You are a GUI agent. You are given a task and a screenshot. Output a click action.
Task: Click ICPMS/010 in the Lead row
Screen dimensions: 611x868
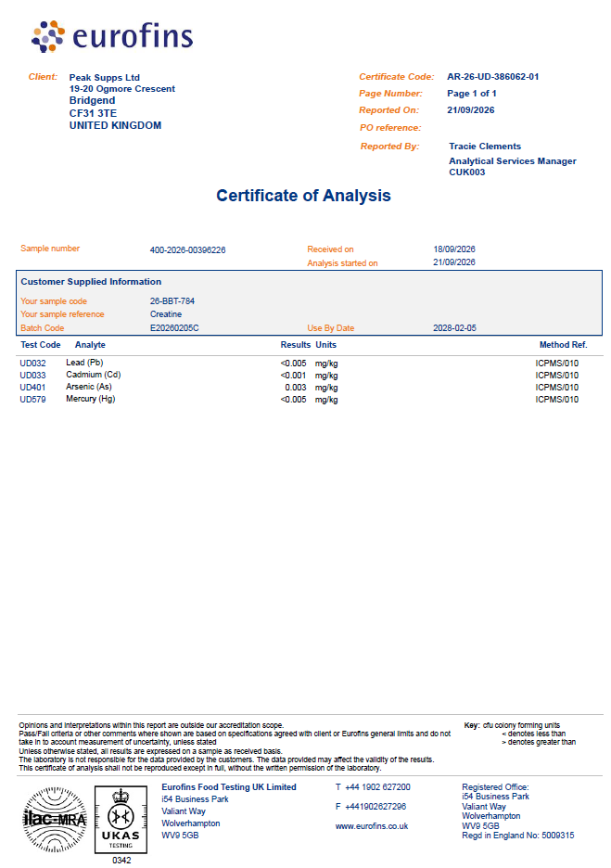[x=557, y=364]
